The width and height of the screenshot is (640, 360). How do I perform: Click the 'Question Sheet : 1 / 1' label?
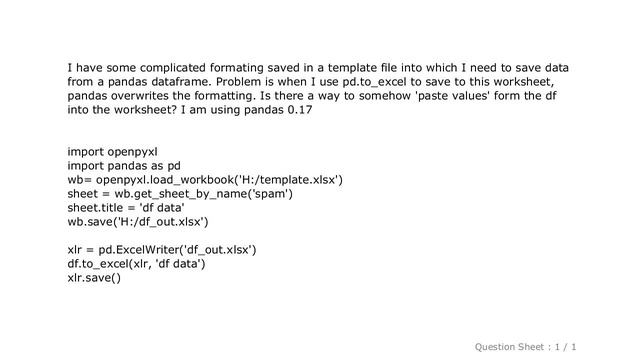coord(525,347)
